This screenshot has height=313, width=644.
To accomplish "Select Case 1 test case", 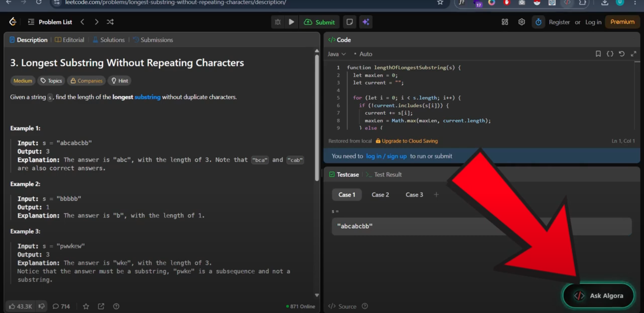I will [x=347, y=195].
